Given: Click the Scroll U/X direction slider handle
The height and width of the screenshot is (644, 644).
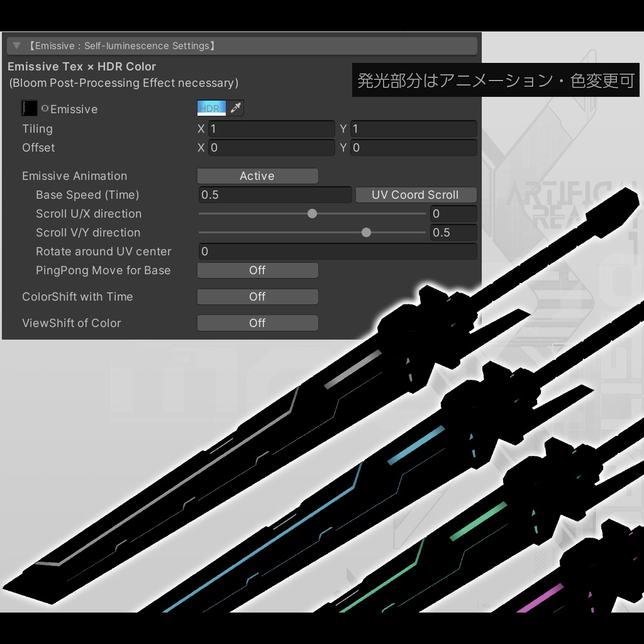Looking at the screenshot, I should (312, 214).
